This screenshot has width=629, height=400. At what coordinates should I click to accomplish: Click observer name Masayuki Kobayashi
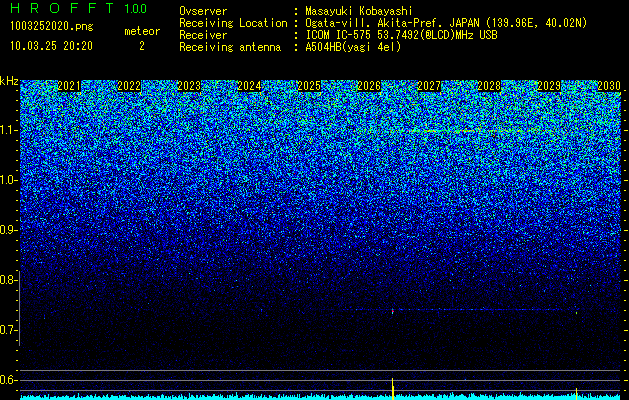[359, 11]
